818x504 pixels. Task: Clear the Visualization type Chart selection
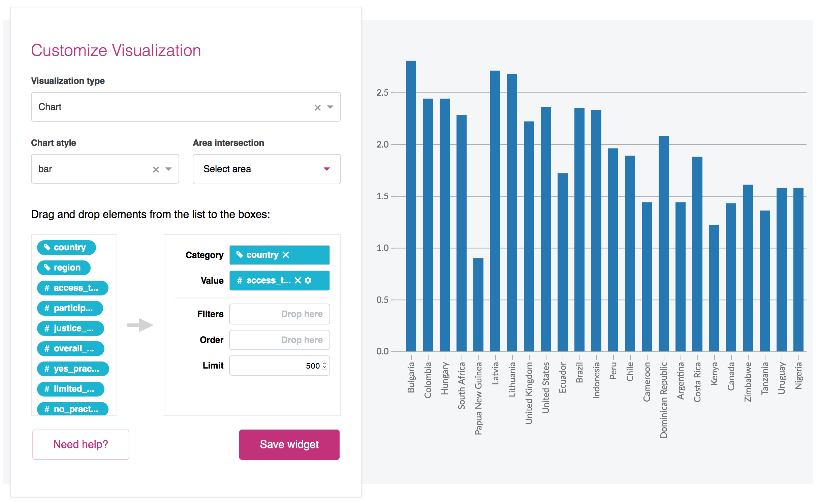(316, 107)
